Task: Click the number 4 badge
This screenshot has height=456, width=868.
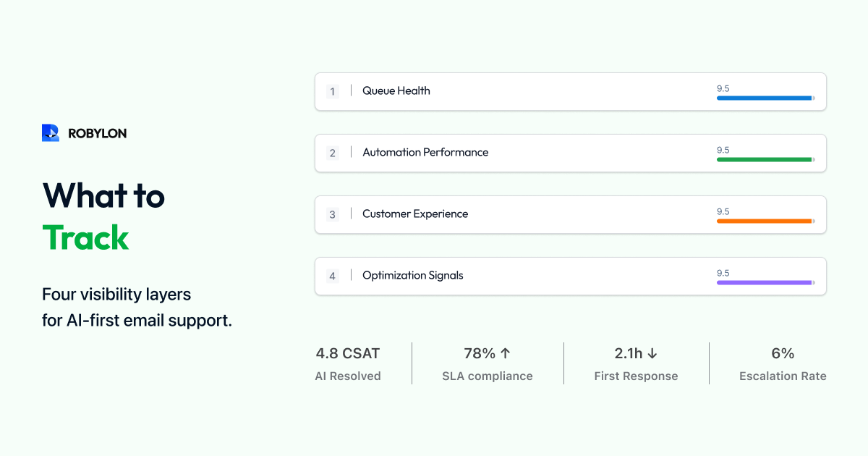Action: coord(332,276)
